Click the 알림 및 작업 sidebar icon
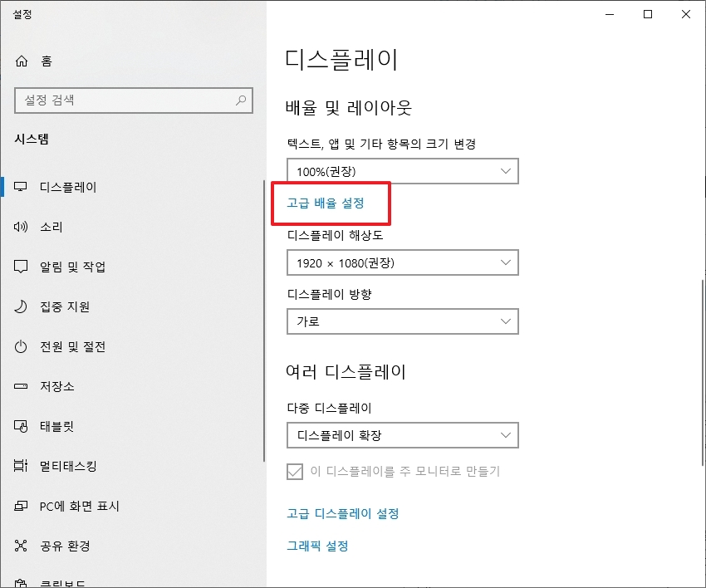 point(20,267)
